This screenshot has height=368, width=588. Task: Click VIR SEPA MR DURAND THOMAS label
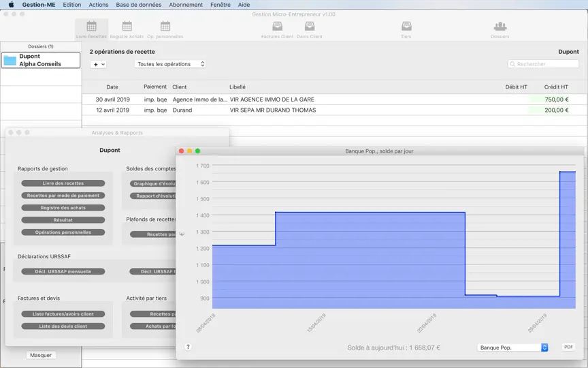tap(273, 110)
